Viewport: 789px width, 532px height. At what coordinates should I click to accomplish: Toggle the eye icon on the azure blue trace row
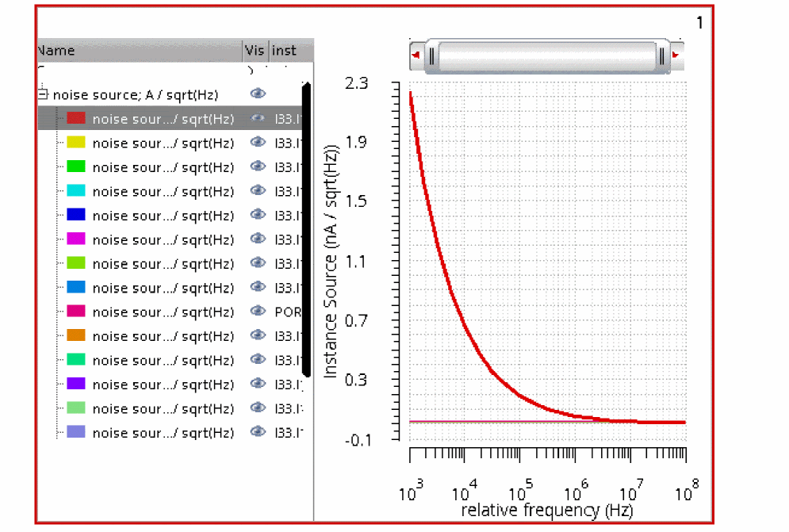[258, 287]
